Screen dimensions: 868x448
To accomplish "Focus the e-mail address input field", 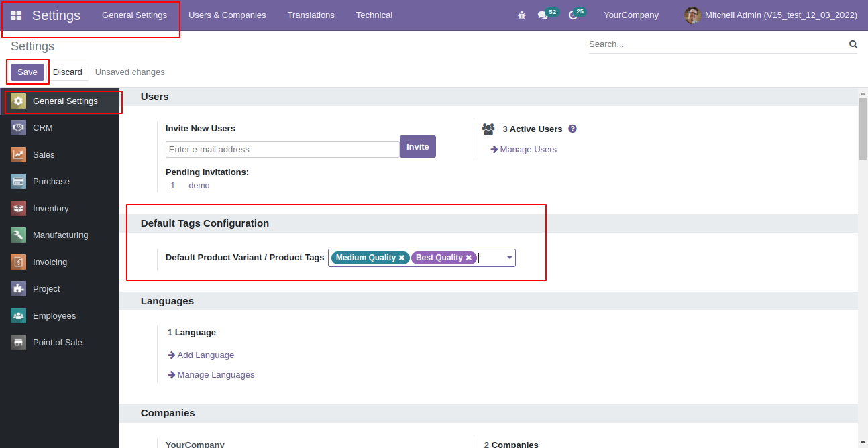I will tap(282, 149).
